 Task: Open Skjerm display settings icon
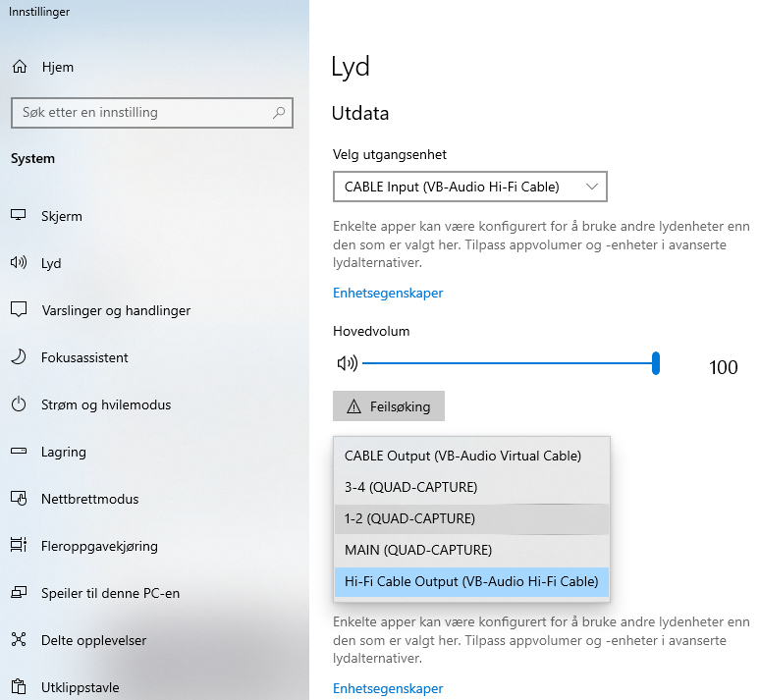(x=19, y=216)
